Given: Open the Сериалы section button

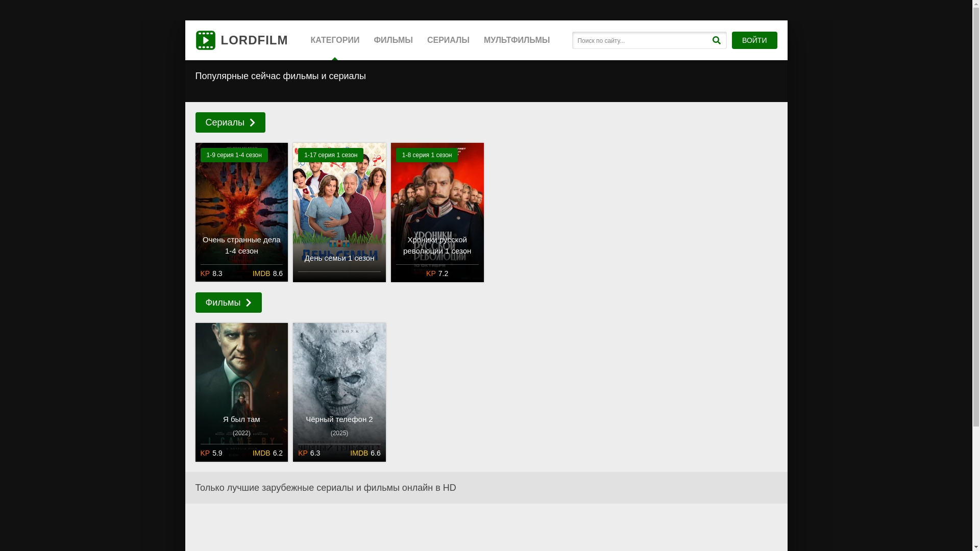Looking at the screenshot, I should point(230,122).
